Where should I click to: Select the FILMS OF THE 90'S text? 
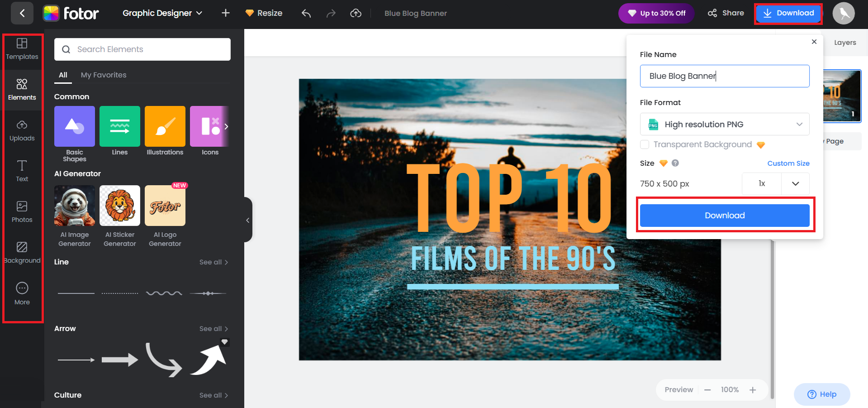pyautogui.click(x=513, y=259)
